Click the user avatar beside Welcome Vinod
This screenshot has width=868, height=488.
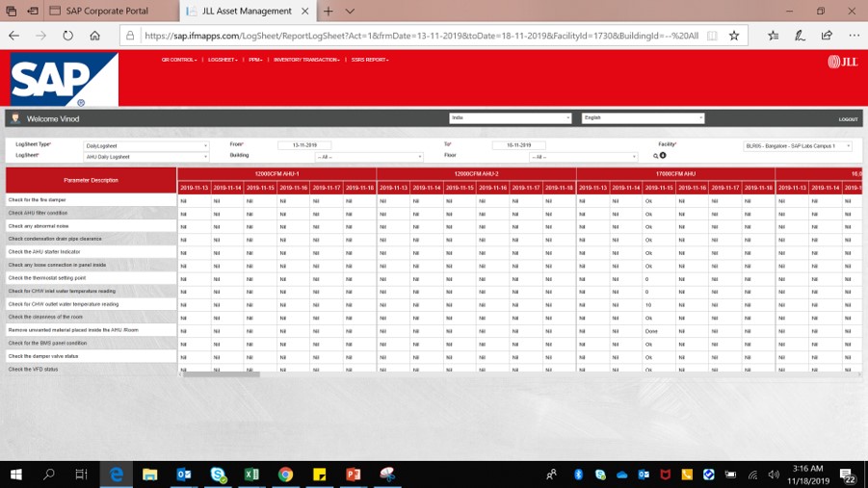click(15, 118)
